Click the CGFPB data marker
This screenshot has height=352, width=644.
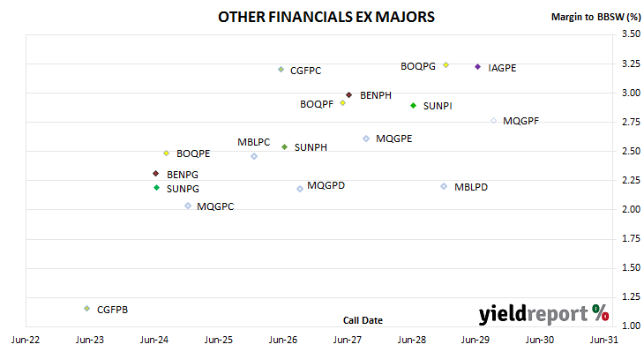[x=87, y=309]
